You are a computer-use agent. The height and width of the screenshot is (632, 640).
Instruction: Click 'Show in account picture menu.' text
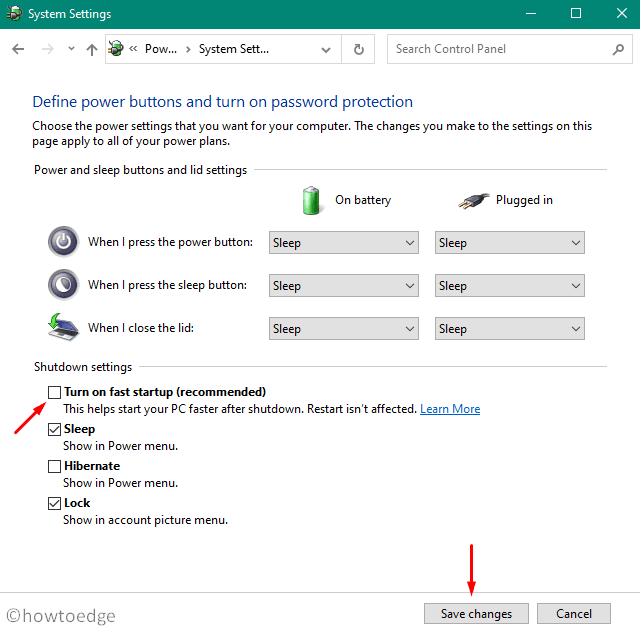[x=145, y=520]
